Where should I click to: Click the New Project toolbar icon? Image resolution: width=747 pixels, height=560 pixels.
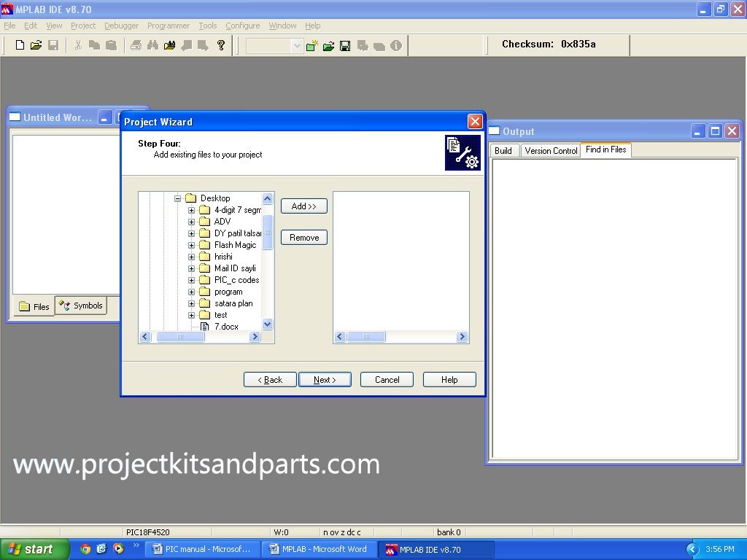[x=312, y=46]
